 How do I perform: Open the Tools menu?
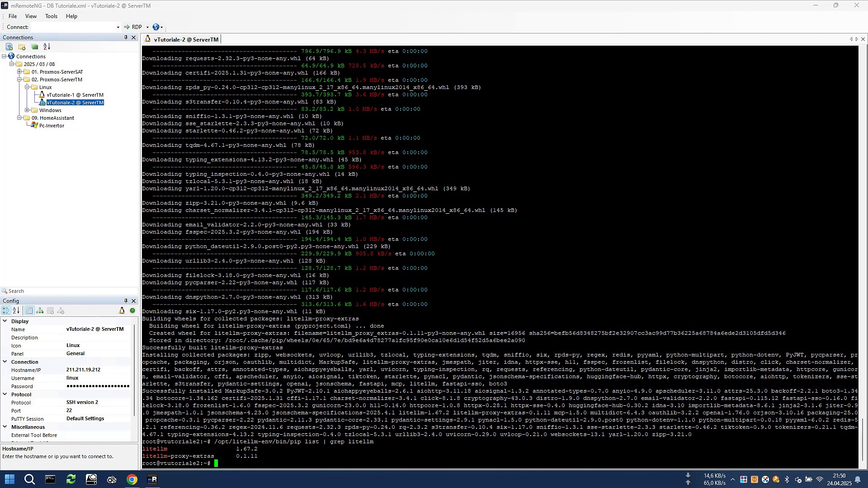click(x=51, y=16)
